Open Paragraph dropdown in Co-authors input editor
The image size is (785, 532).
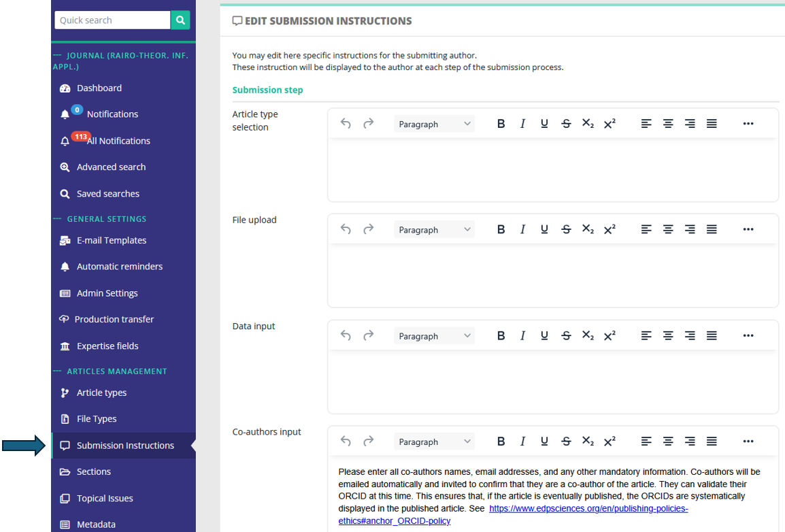tap(434, 442)
